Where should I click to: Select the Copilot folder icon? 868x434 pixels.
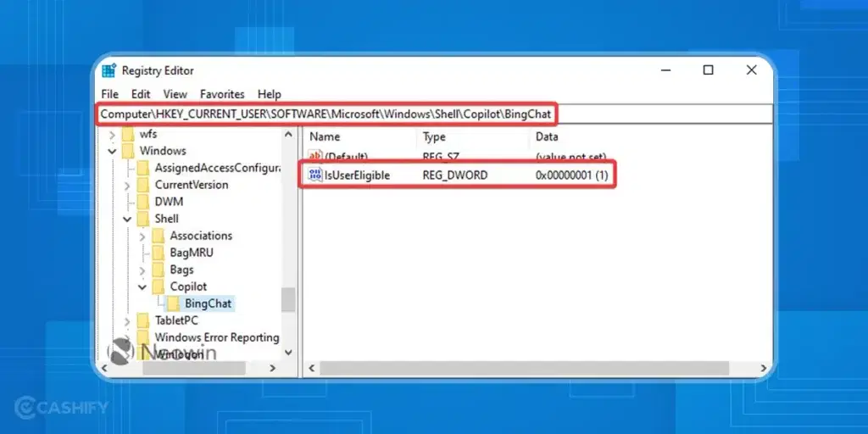click(x=159, y=287)
